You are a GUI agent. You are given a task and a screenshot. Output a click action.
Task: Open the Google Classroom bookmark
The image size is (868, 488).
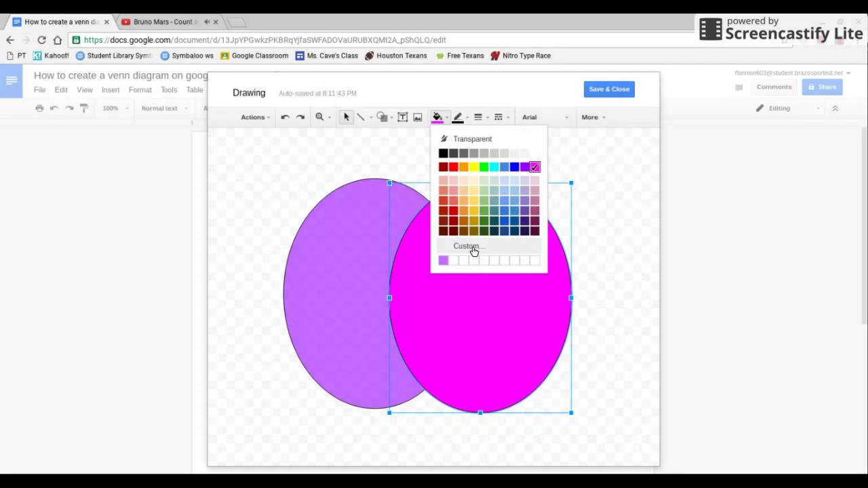tap(254, 56)
